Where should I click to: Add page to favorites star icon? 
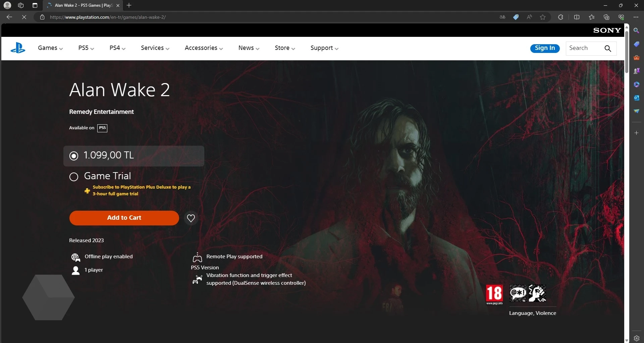pyautogui.click(x=543, y=17)
